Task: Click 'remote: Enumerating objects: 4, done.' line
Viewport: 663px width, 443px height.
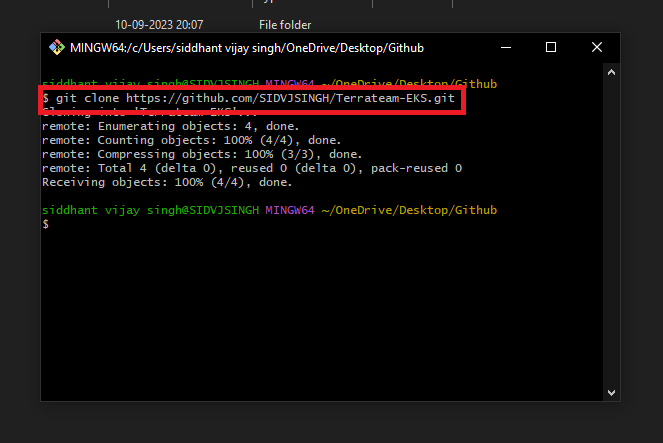Action: (170, 126)
